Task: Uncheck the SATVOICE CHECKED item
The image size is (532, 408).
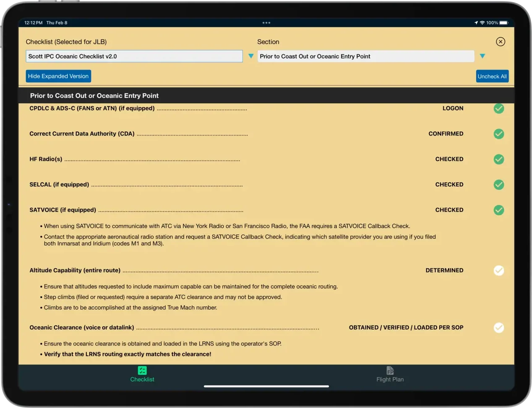Action: 498,210
